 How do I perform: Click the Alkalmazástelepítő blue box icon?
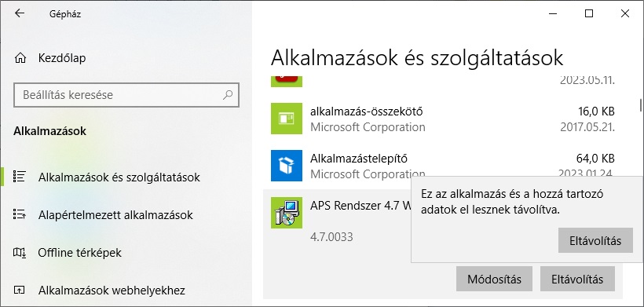(x=287, y=166)
